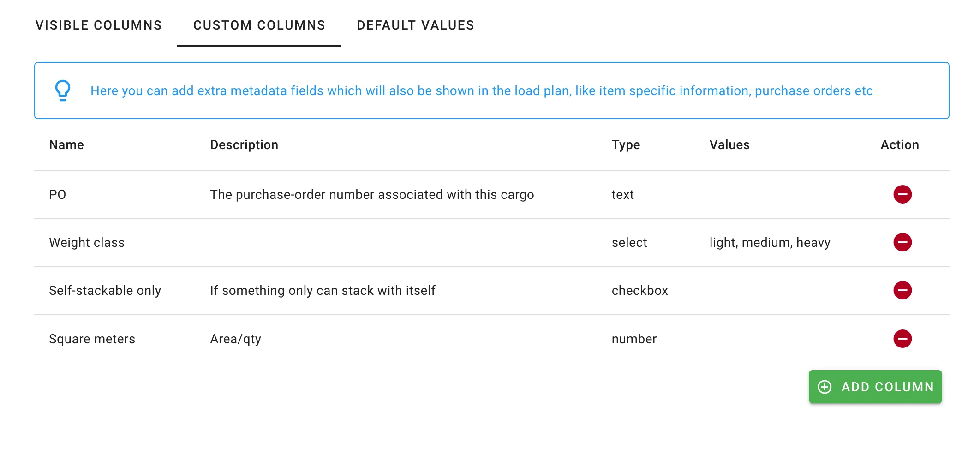The image size is (980, 467).
Task: Click the plus icon on Add Column
Action: (x=825, y=387)
